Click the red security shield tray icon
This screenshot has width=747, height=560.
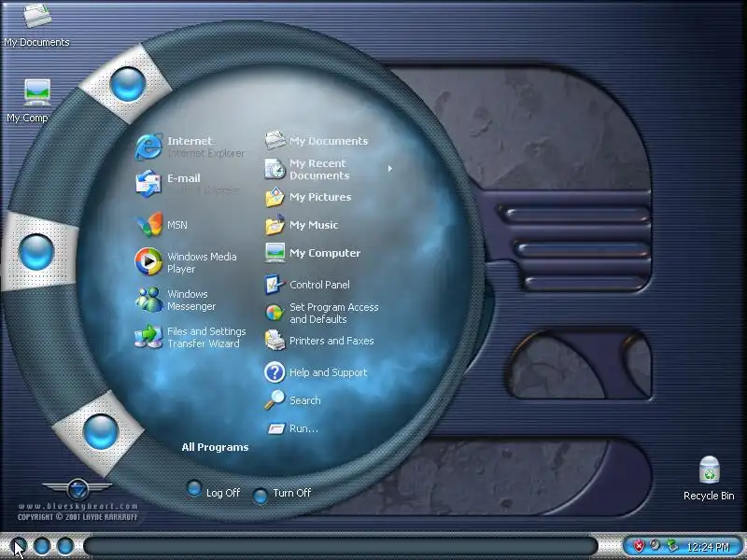[639, 546]
